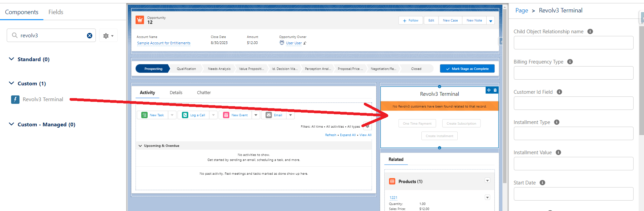Click the search magnifier icon in components search

point(14,35)
